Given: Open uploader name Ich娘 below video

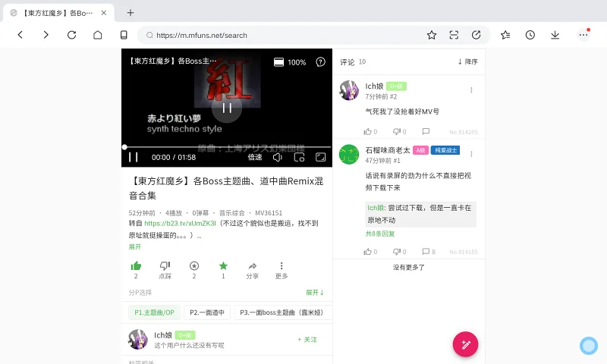Looking at the screenshot, I should (163, 335).
